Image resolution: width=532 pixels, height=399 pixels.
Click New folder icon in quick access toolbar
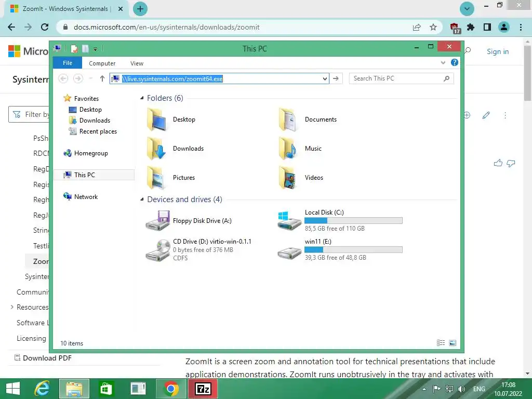(85, 49)
